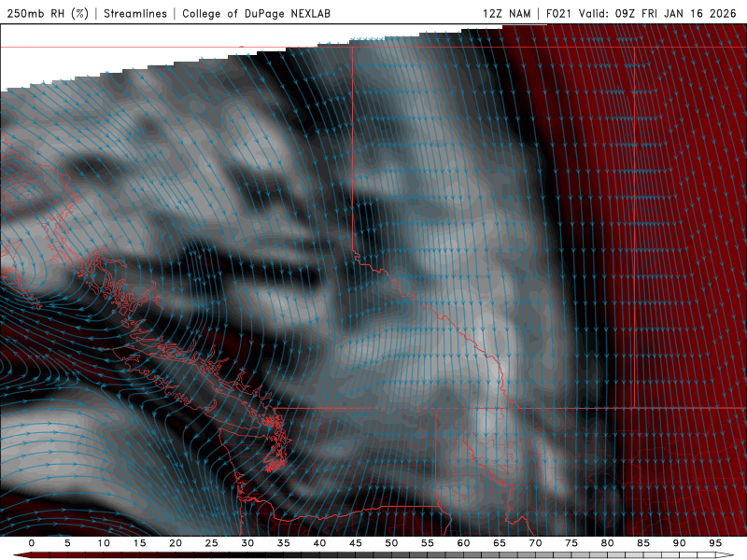Select the "50" color scale label
Viewport: 747px width, 560px height.
pyautogui.click(x=391, y=543)
